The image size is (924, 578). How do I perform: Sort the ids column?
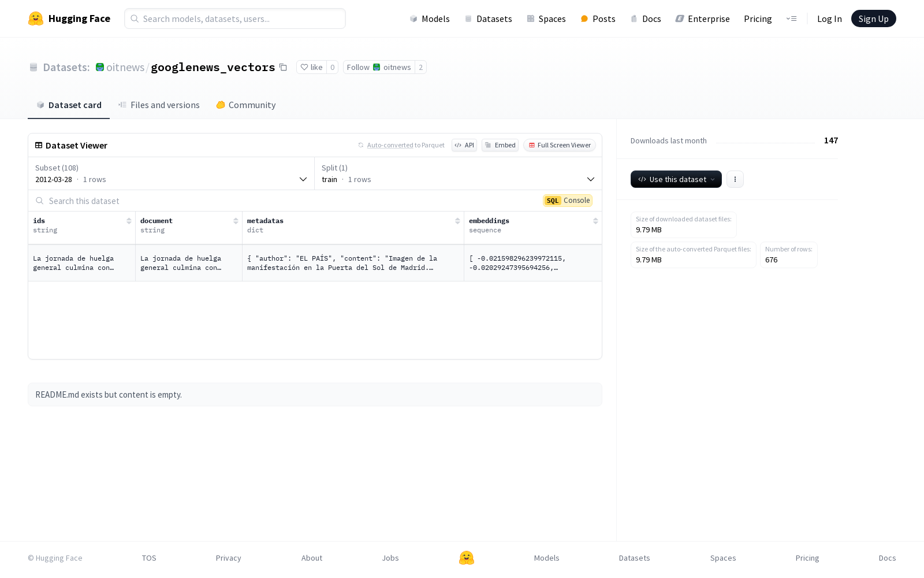[129, 221]
